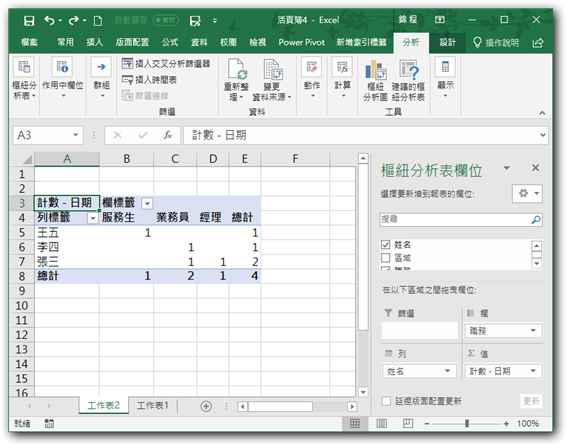Click the Refresh (重新整理) pivot data icon
Viewport: 567px width, 446px height.
(x=236, y=69)
